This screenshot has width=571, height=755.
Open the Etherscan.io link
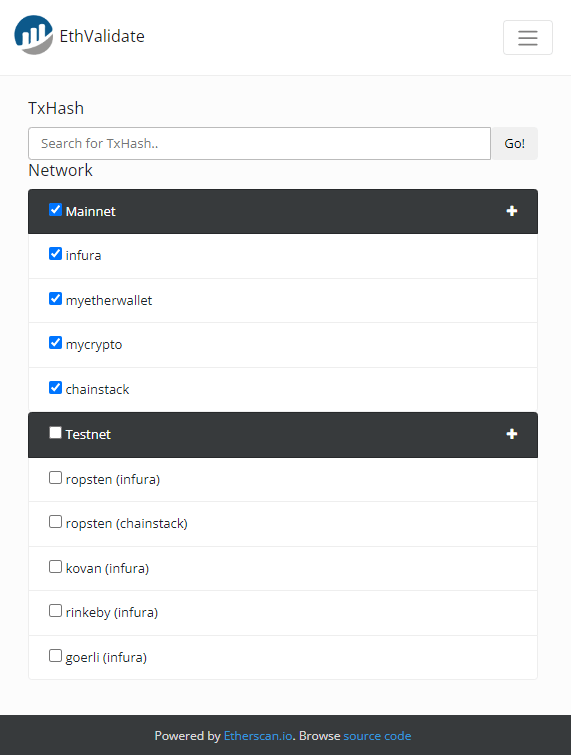[x=258, y=736]
